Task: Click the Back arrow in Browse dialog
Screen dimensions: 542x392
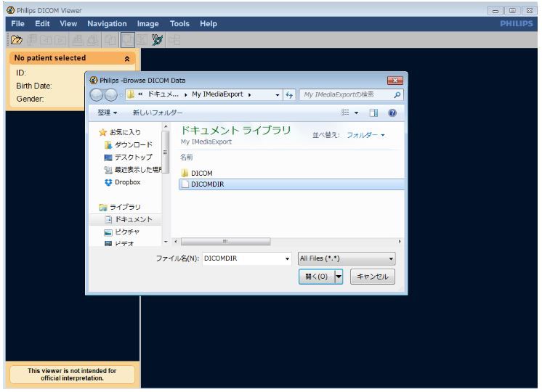Action: (x=97, y=94)
